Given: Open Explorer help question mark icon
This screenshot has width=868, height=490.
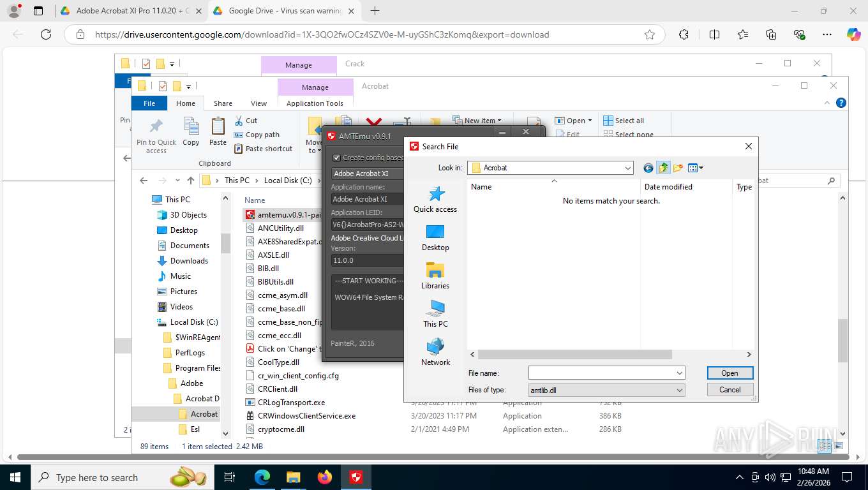Looking at the screenshot, I should tap(841, 103).
